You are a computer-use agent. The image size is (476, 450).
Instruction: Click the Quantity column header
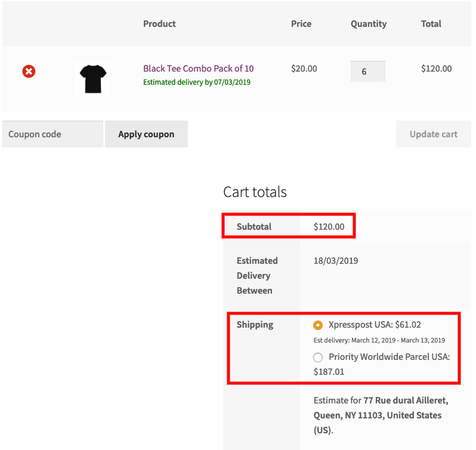click(x=369, y=24)
